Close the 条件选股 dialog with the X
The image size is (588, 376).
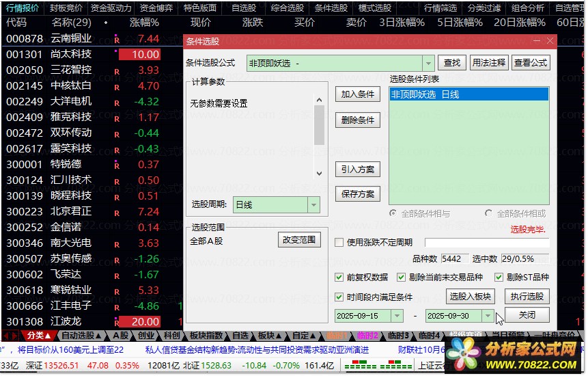[x=550, y=40]
